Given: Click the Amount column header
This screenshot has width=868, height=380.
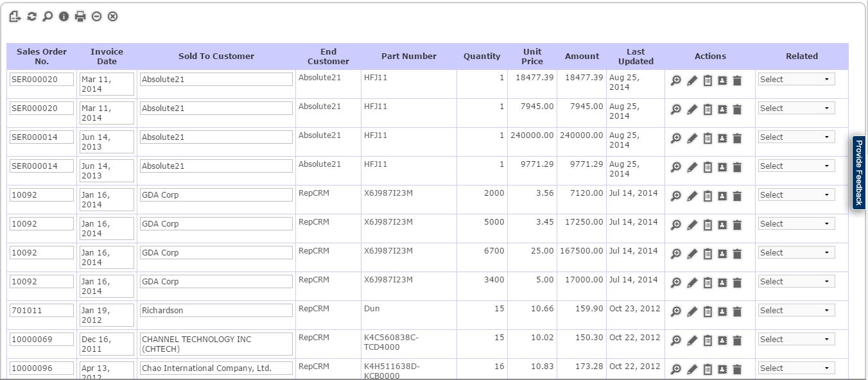Looking at the screenshot, I should (582, 56).
